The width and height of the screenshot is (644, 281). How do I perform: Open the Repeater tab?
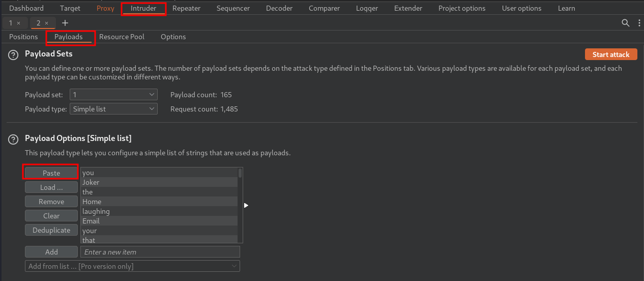186,8
